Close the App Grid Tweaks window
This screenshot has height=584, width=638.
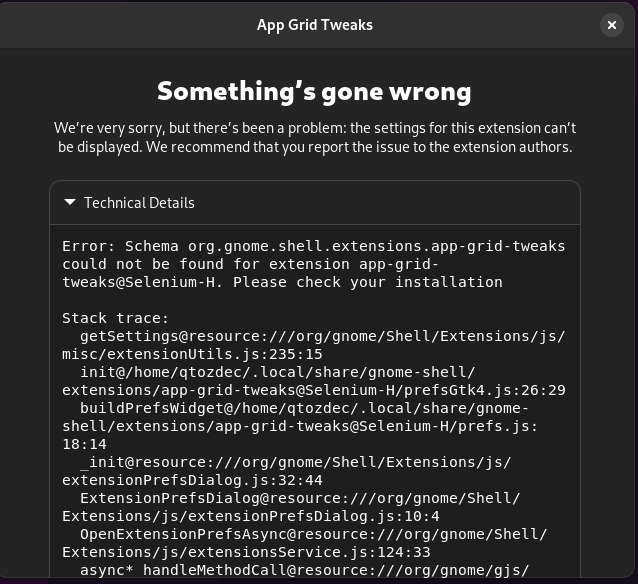612,25
